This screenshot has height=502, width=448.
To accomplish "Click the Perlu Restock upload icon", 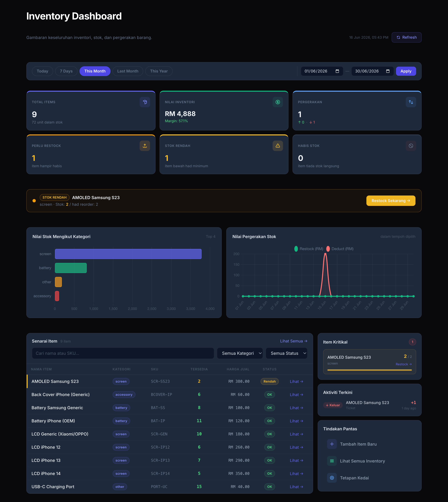I will pyautogui.click(x=145, y=146).
